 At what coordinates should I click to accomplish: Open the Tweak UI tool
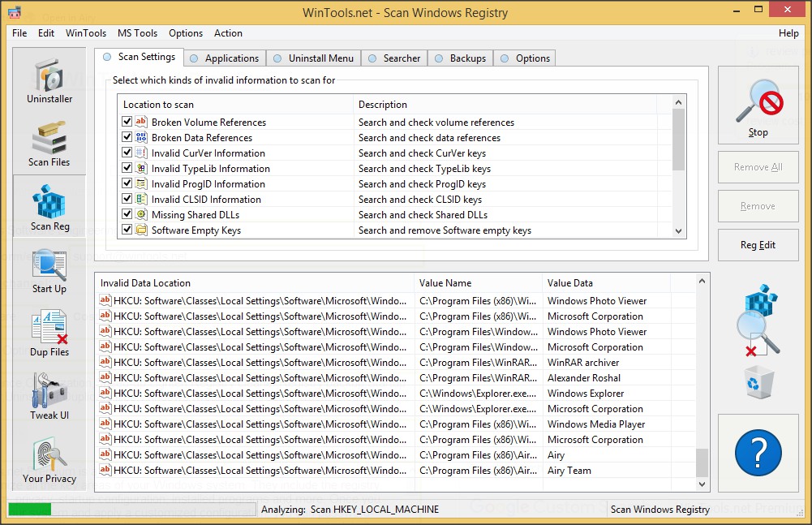(x=49, y=398)
